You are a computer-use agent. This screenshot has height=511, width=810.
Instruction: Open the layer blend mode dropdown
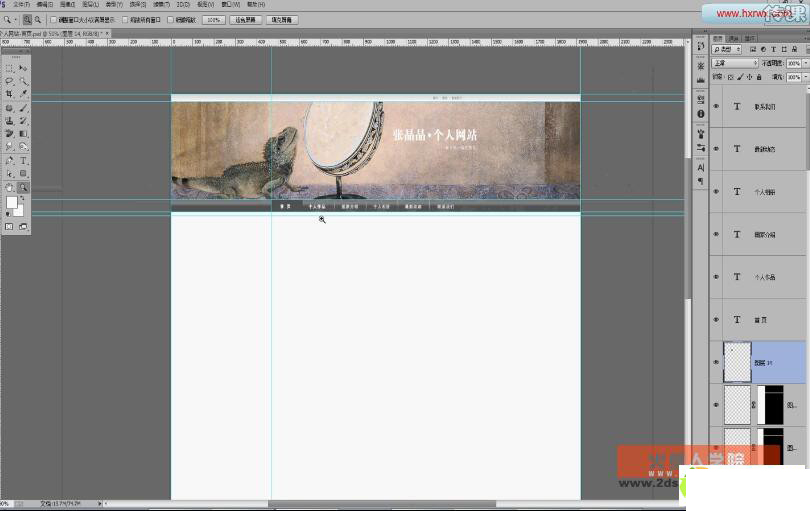(734, 63)
